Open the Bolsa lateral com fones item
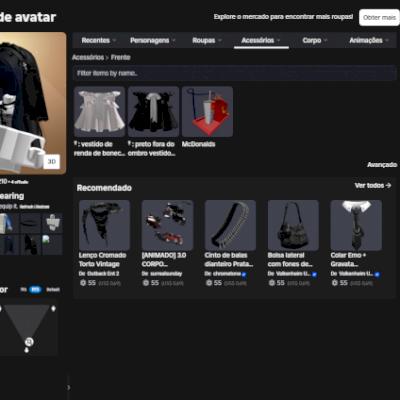 [x=293, y=225]
